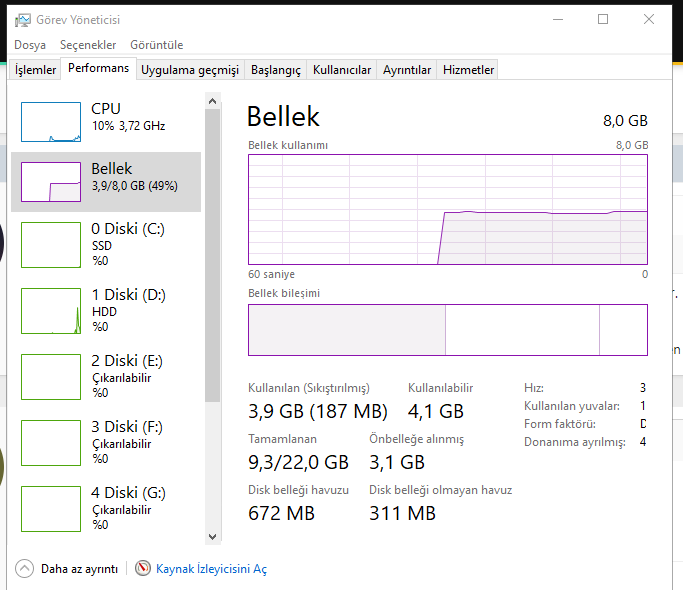The width and height of the screenshot is (683, 590).
Task: Open the Seçenekler menu
Action: click(88, 45)
